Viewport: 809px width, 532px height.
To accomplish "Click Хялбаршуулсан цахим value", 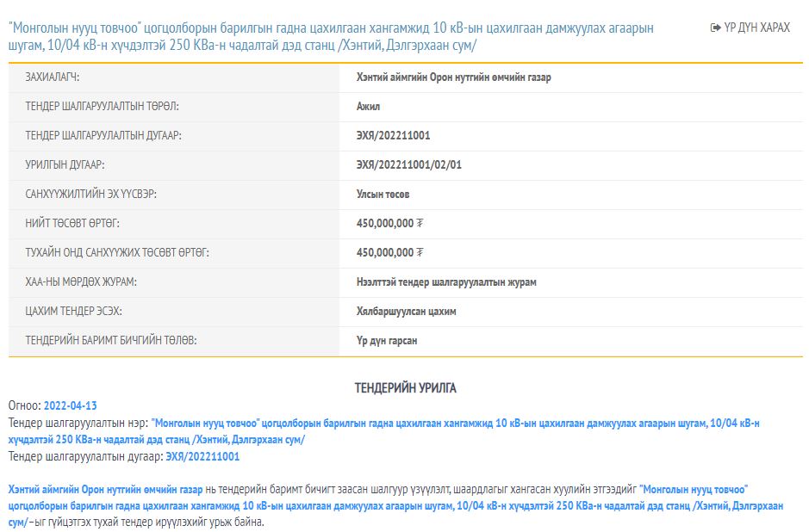I will [x=406, y=312].
